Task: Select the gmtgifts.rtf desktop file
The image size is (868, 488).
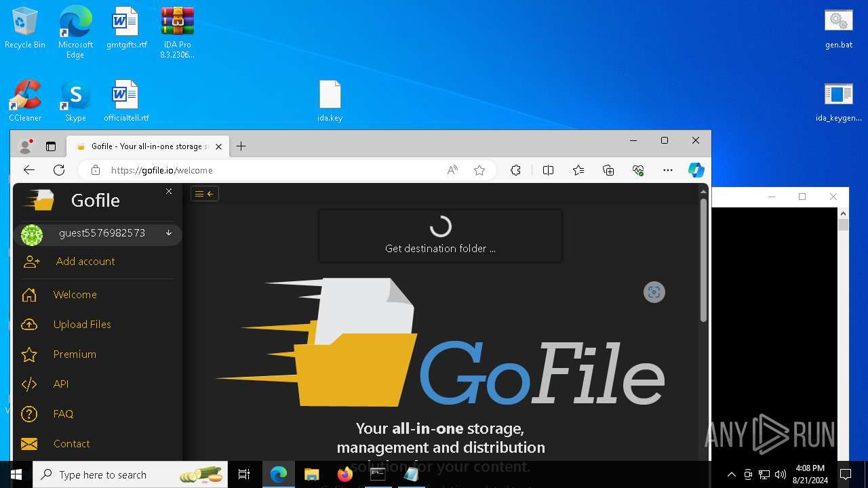Action: point(126,28)
